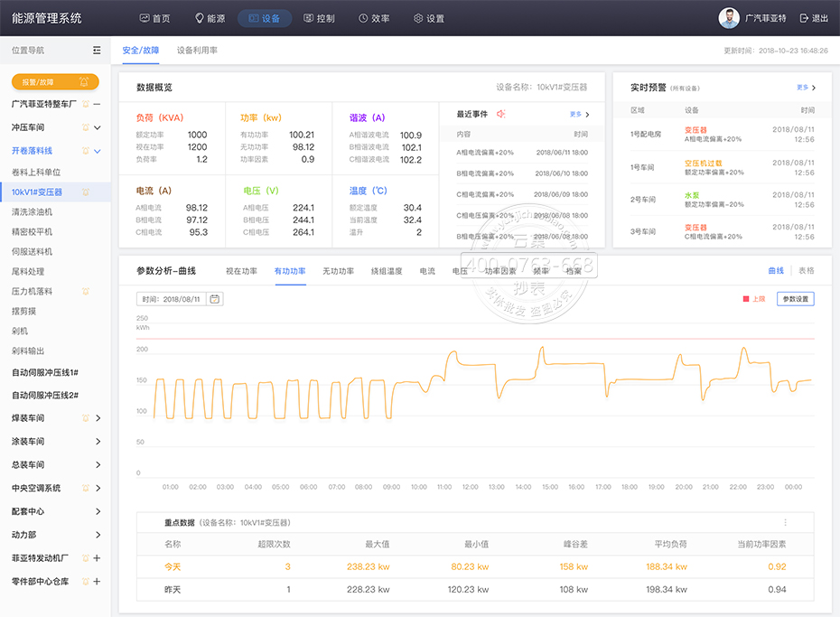Click the vertical dots menu in 重点数据
The width and height of the screenshot is (840, 617).
(x=785, y=523)
